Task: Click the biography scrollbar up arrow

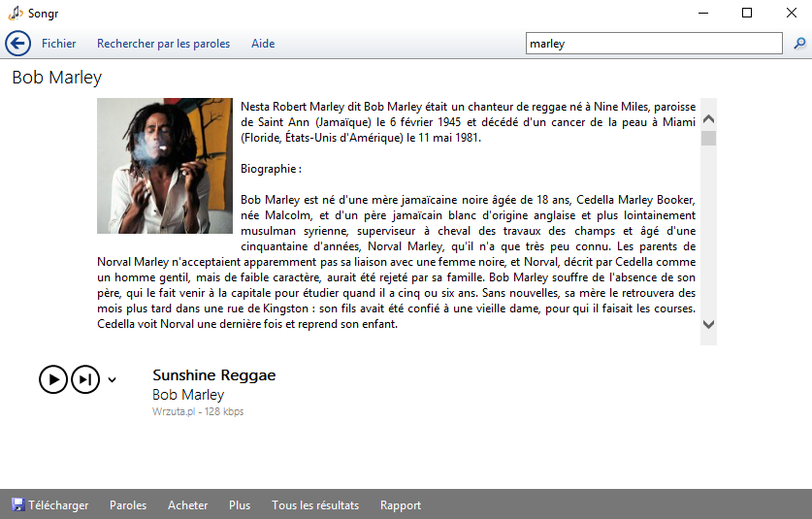Action: click(x=708, y=119)
